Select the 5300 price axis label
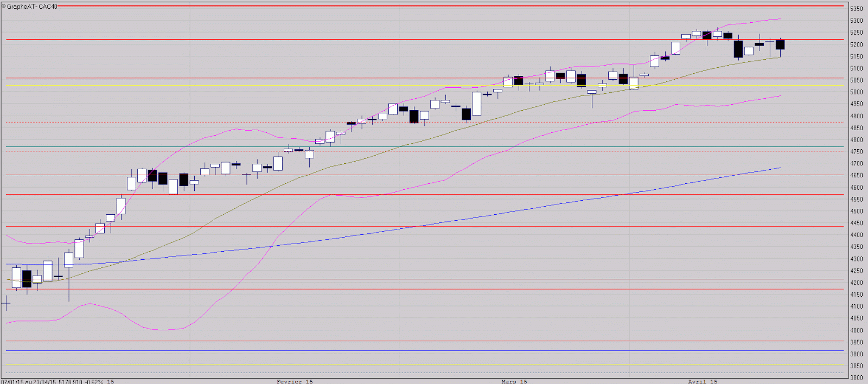 (x=857, y=21)
